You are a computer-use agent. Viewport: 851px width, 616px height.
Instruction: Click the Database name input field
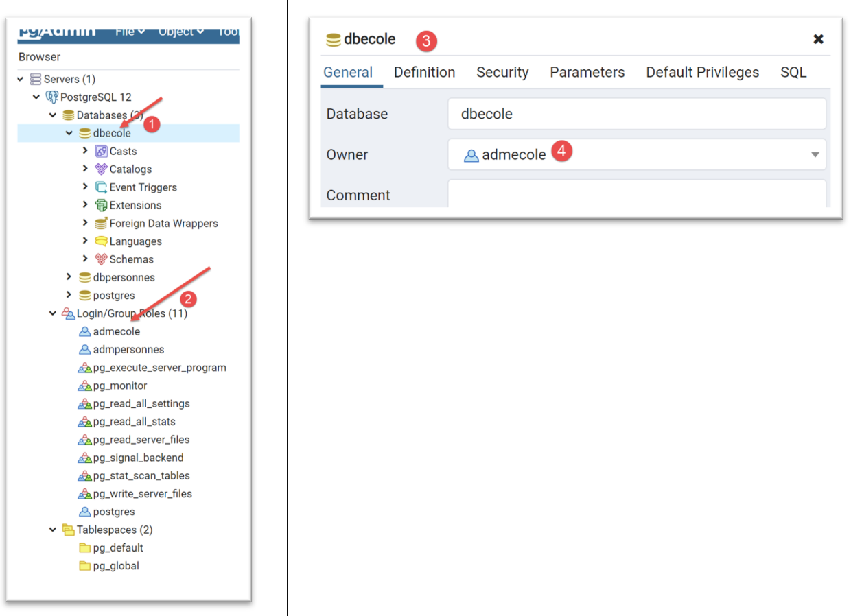pos(636,114)
